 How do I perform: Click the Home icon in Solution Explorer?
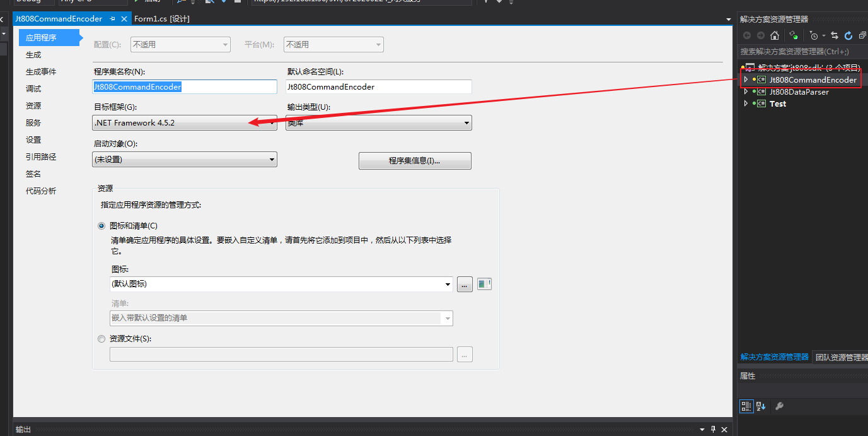point(775,35)
